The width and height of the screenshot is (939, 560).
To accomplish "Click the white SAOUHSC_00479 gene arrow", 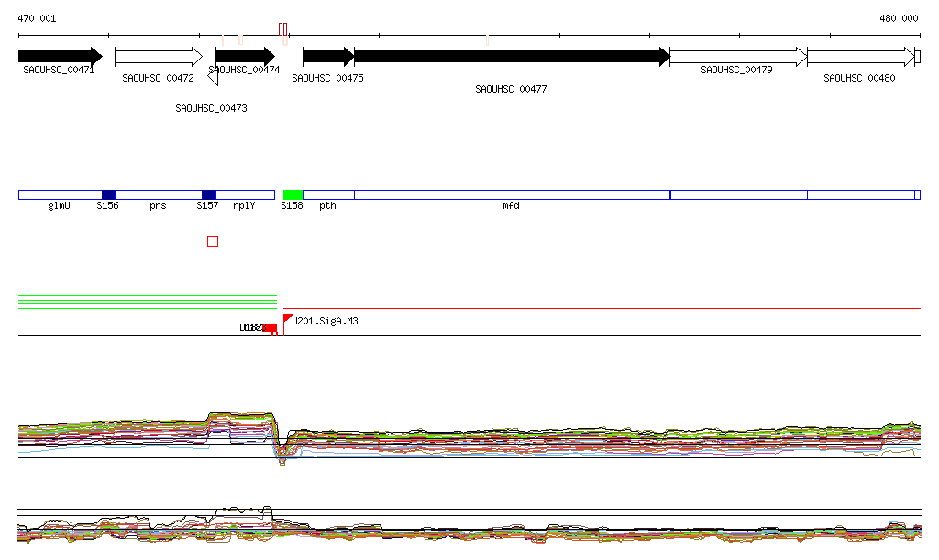I will click(x=737, y=57).
